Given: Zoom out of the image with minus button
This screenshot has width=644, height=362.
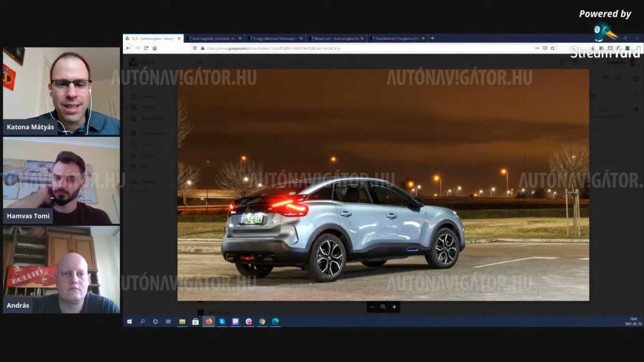Looking at the screenshot, I should (372, 307).
